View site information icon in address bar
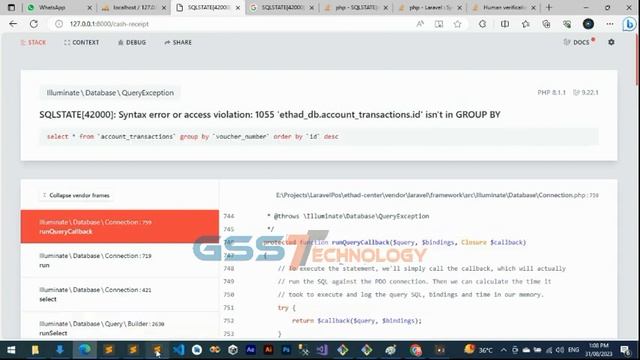Screen dimensions: 640x360 pos(59,24)
